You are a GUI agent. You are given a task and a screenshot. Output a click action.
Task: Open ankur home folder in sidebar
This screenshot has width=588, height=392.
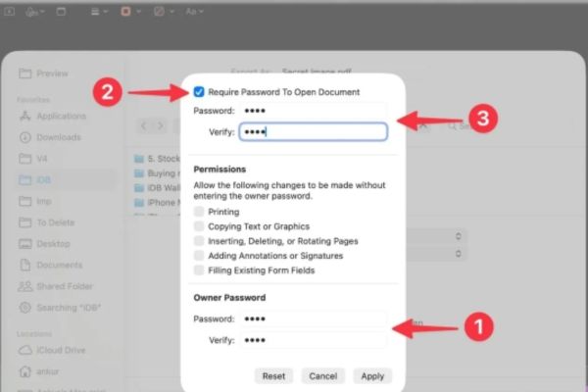(38, 371)
